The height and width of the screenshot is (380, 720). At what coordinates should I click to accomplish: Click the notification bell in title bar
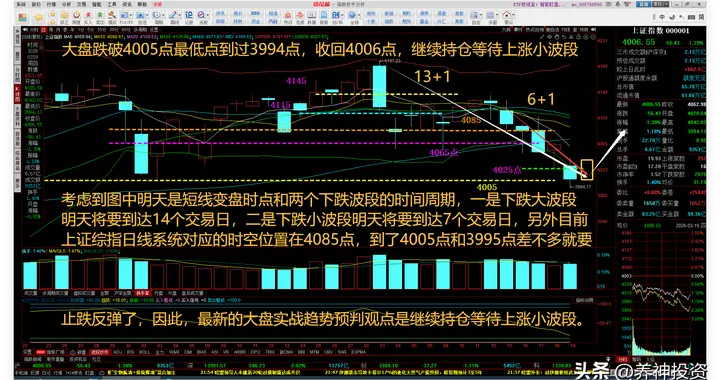coord(618,4)
